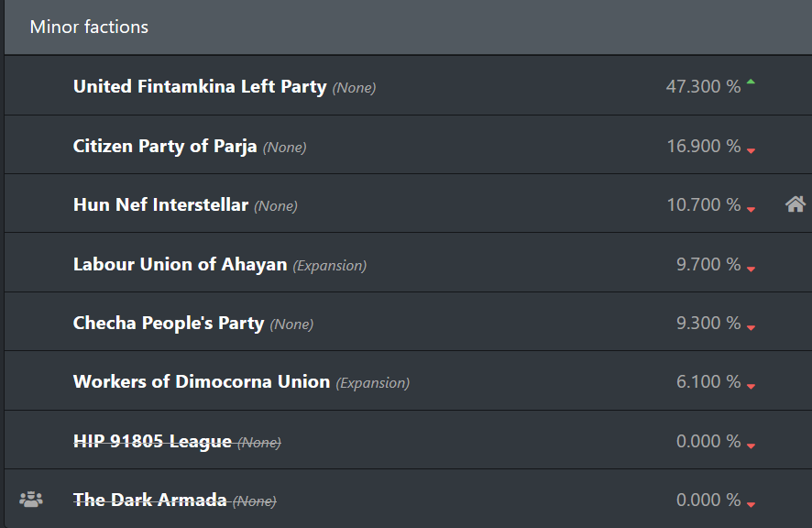This screenshot has width=812, height=528.
Task: Click the green up arrow next to 47.300 %
Action: click(x=751, y=82)
